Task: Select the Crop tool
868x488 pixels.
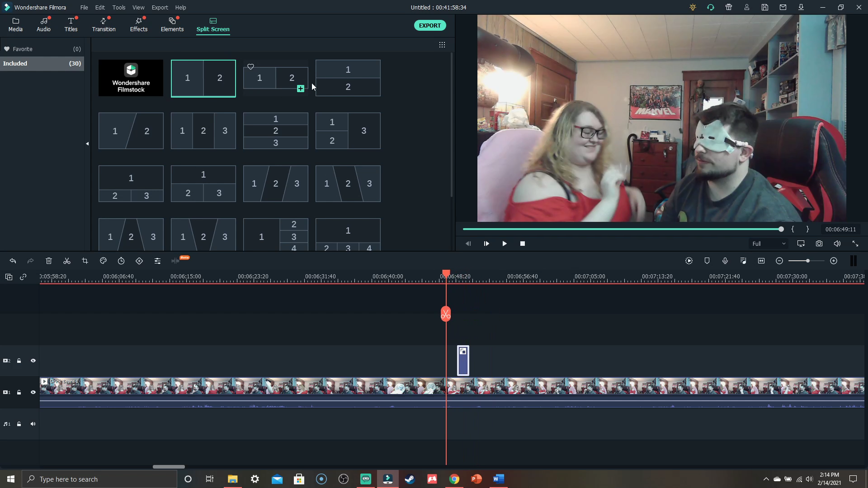Action: click(x=85, y=261)
